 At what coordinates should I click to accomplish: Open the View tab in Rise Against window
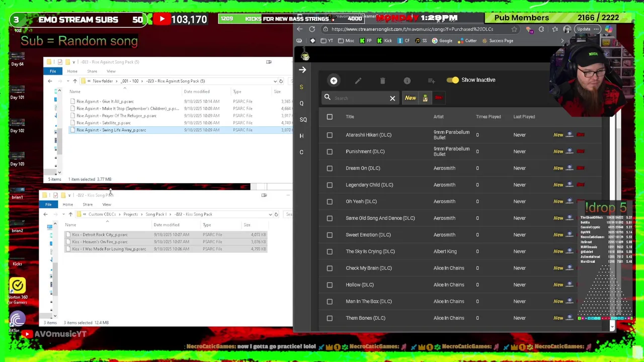pyautogui.click(x=111, y=71)
